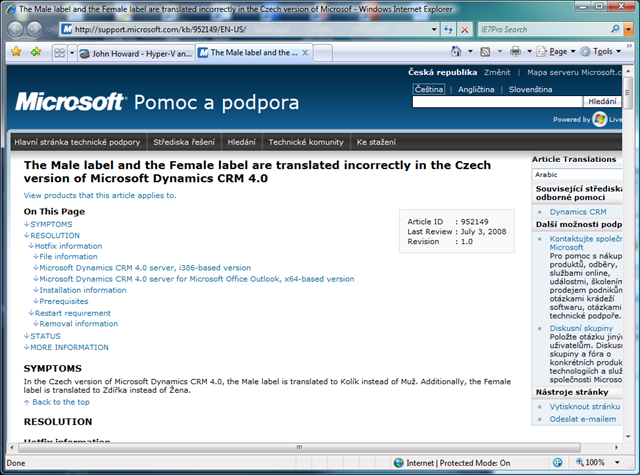Click the browser Forward arrow button

(34, 29)
